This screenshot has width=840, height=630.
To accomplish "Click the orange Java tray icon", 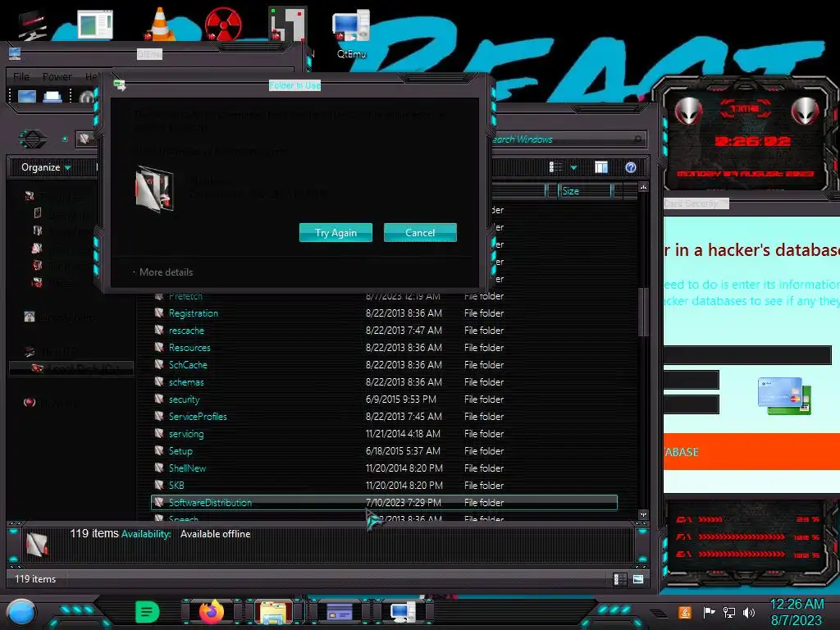I will [685, 612].
